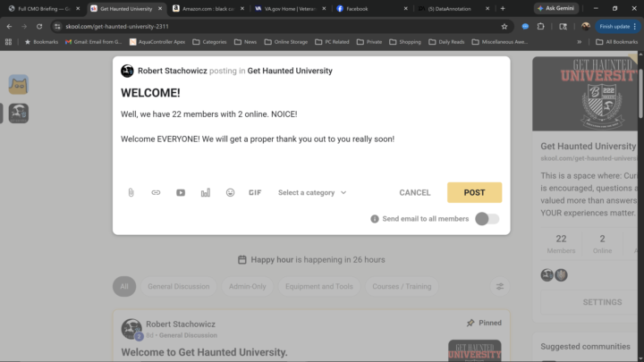This screenshot has width=644, height=362.
Task: Click the 22 Members stat
Action: point(561,244)
